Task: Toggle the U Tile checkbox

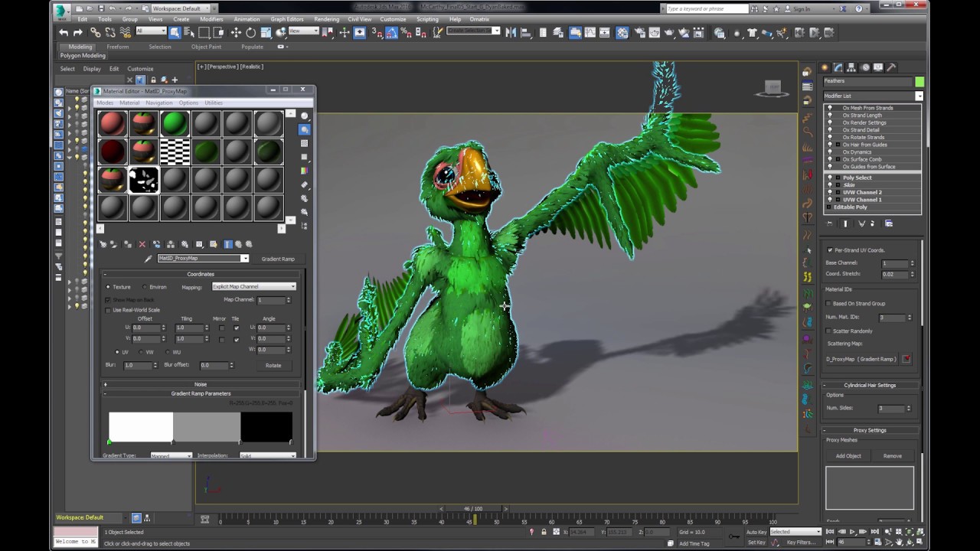Action: tap(236, 328)
